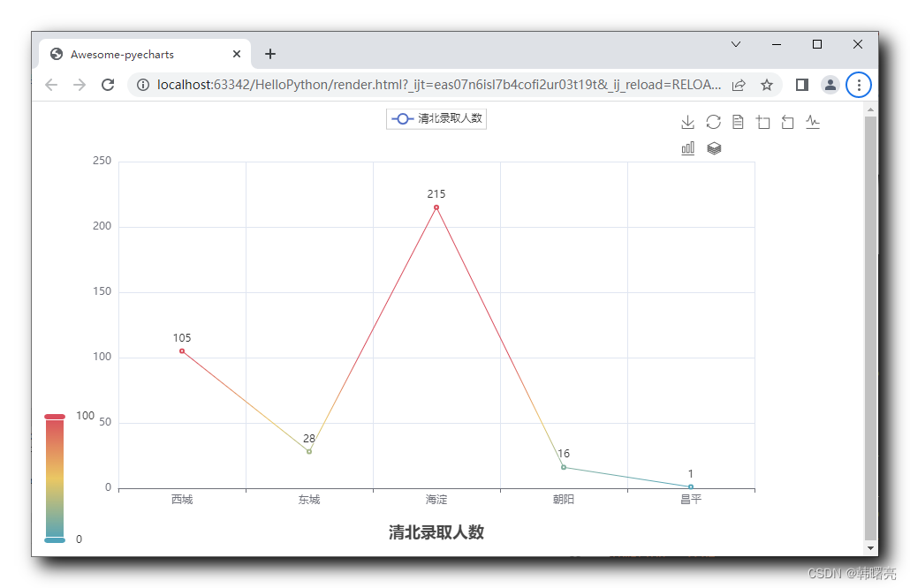Image resolution: width=910 pixels, height=588 pixels.
Task: Open the Chrome customize menu with three dots
Action: point(859,85)
